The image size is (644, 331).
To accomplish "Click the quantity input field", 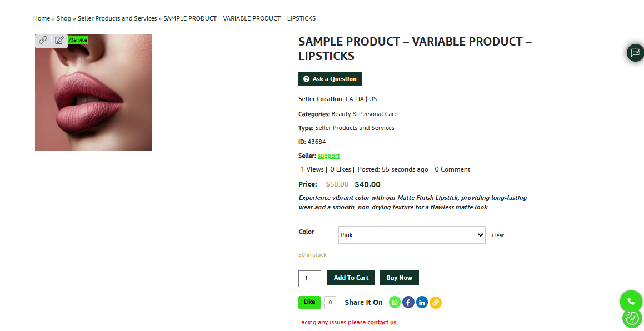I will [309, 279].
